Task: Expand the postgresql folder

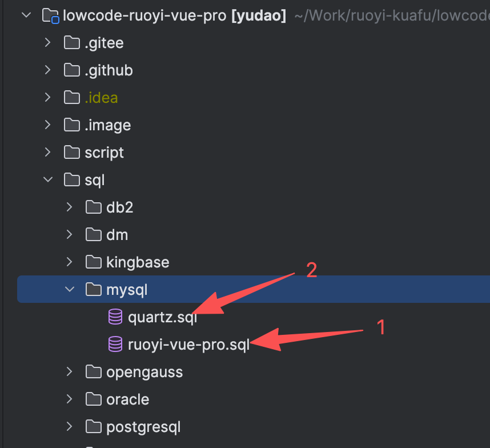Action: coord(70,427)
